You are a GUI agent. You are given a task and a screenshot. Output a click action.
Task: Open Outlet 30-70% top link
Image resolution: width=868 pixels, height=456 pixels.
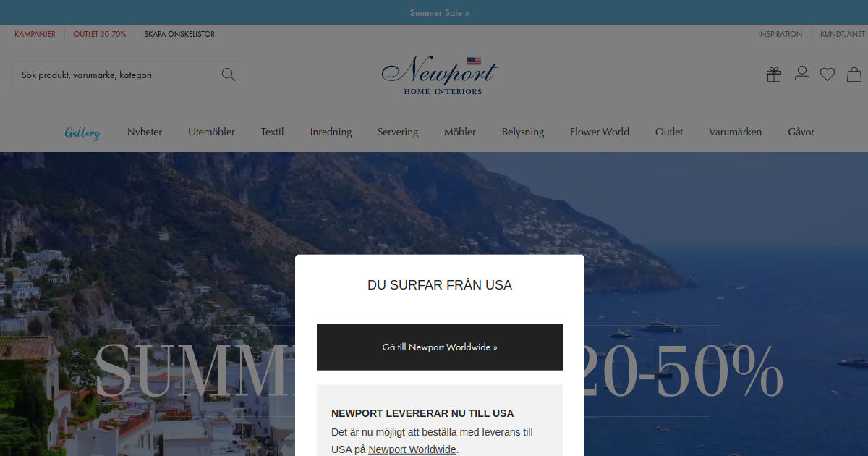point(100,34)
